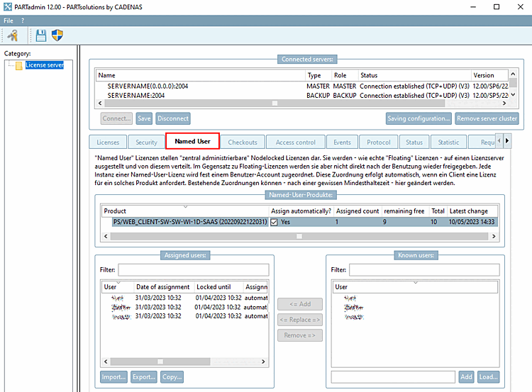This screenshot has height=392, width=532.
Task: Click the keys icon in the toolbar
Action: tap(13, 35)
